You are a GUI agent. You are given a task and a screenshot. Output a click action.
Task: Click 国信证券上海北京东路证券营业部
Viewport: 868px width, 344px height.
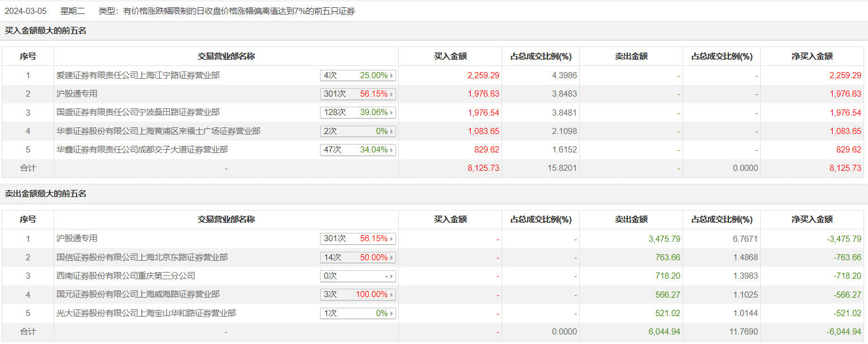coord(142,257)
